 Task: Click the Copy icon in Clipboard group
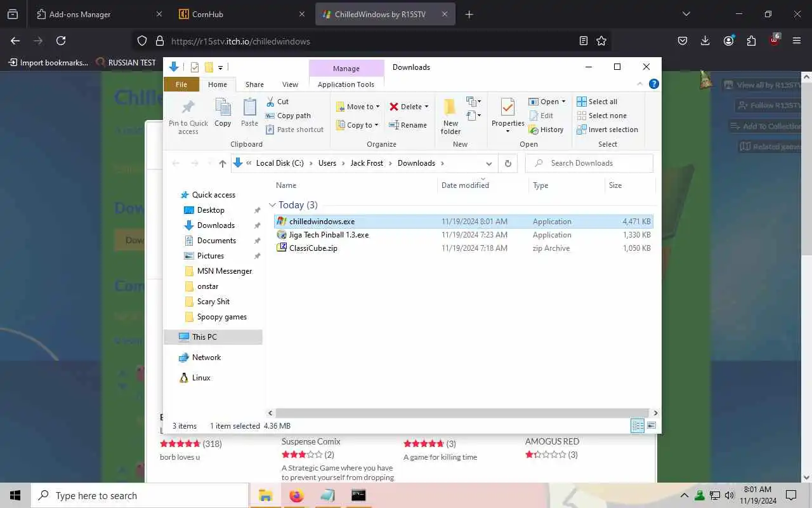tap(223, 108)
